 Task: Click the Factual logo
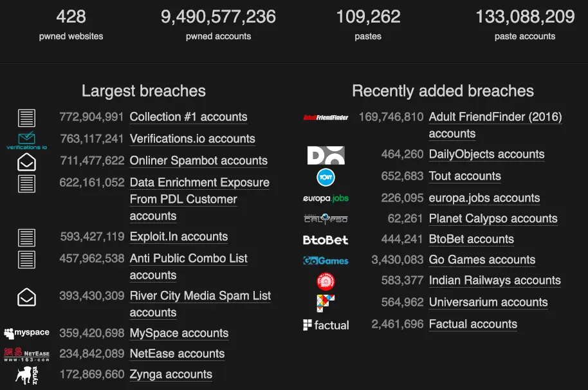pyautogui.click(x=326, y=324)
